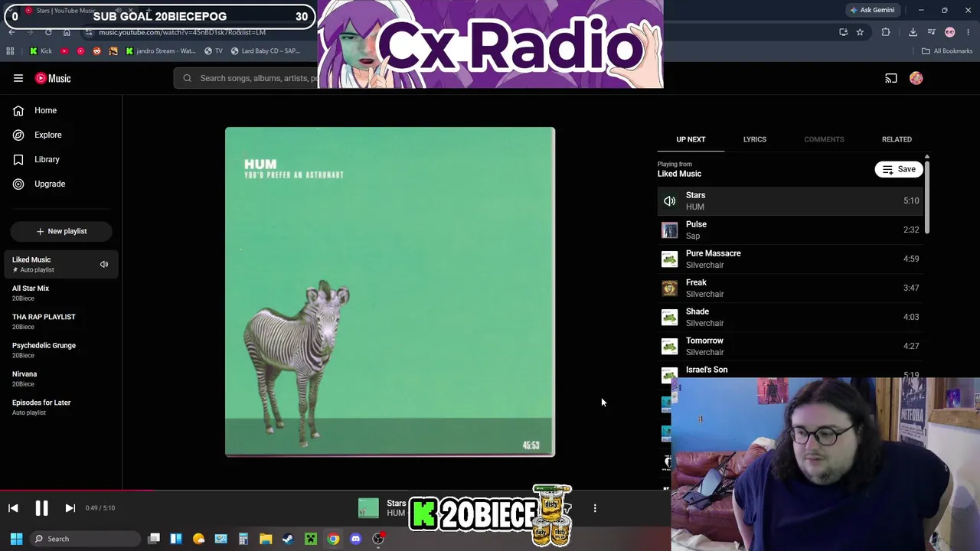Open OBS Studio from the taskbar
The width and height of the screenshot is (980, 551).
tap(378, 539)
